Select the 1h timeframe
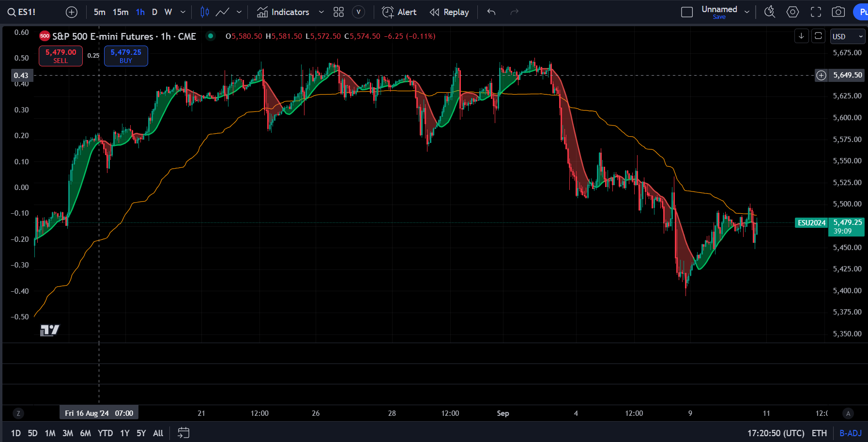The image size is (868, 442). coord(140,12)
